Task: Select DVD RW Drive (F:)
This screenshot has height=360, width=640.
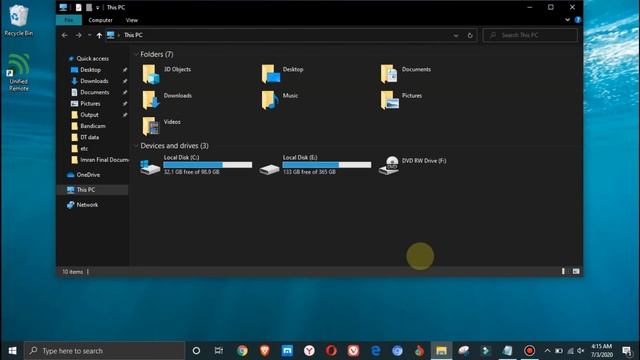Action: tap(412, 165)
